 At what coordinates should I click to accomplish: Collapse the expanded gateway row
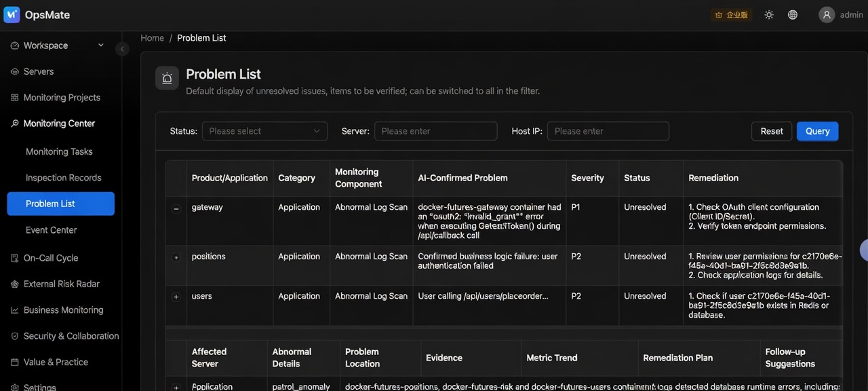pos(176,208)
